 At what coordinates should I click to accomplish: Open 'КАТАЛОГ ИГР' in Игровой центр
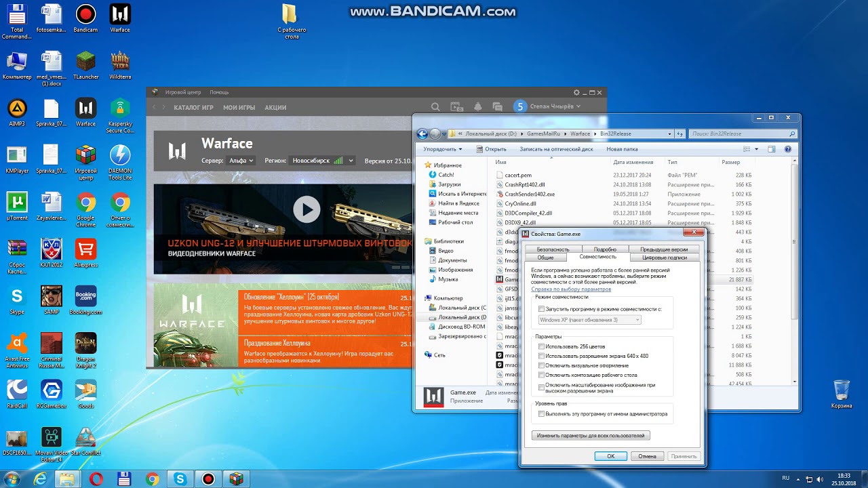tap(193, 107)
